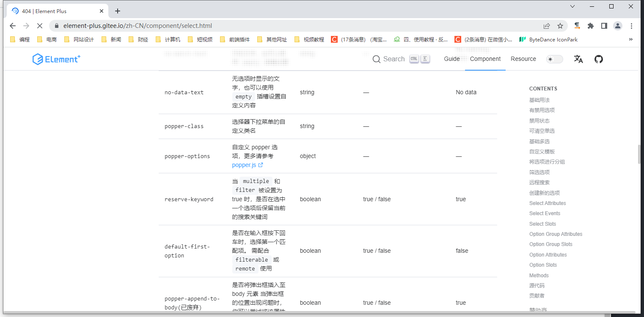Open the ByteDance IconPark bookmark
644x317 pixels.
[548, 39]
